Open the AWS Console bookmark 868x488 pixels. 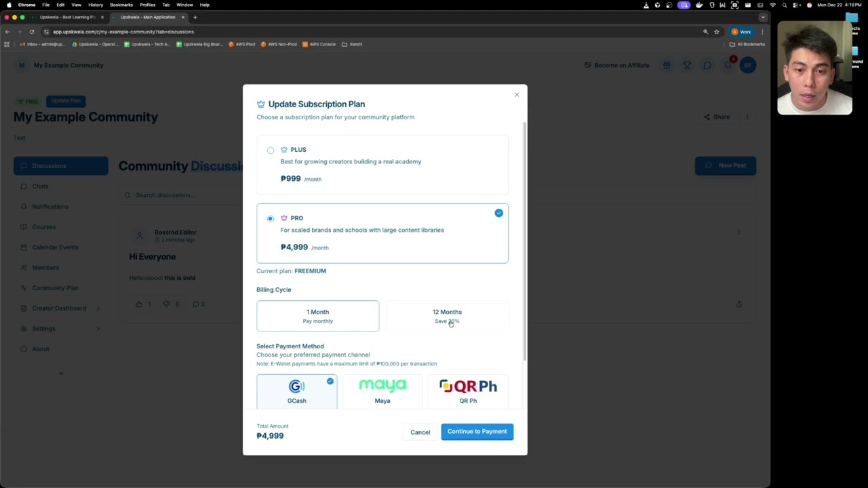pyautogui.click(x=319, y=44)
